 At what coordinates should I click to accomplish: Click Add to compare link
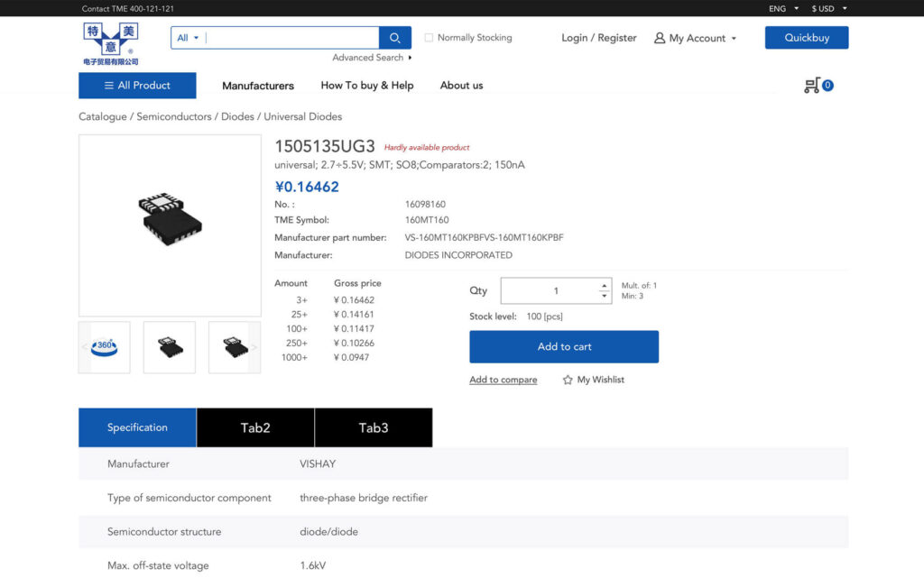[504, 380]
